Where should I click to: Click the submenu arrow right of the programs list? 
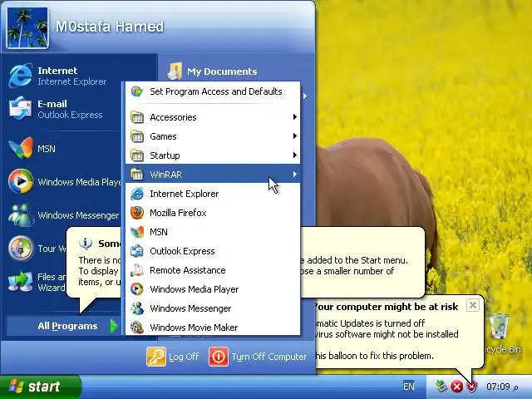click(305, 96)
